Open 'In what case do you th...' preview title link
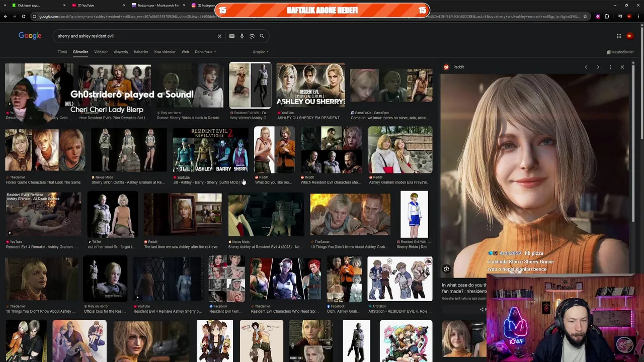644x362 pixels. tap(464, 288)
